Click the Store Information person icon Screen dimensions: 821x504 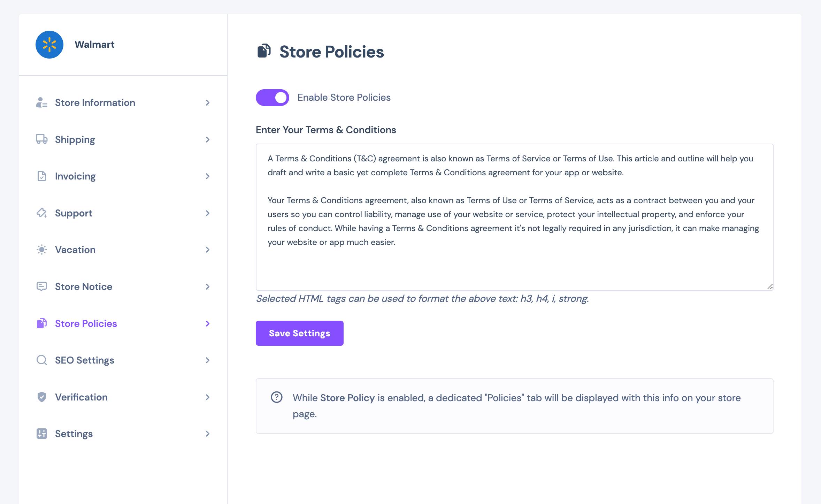42,102
